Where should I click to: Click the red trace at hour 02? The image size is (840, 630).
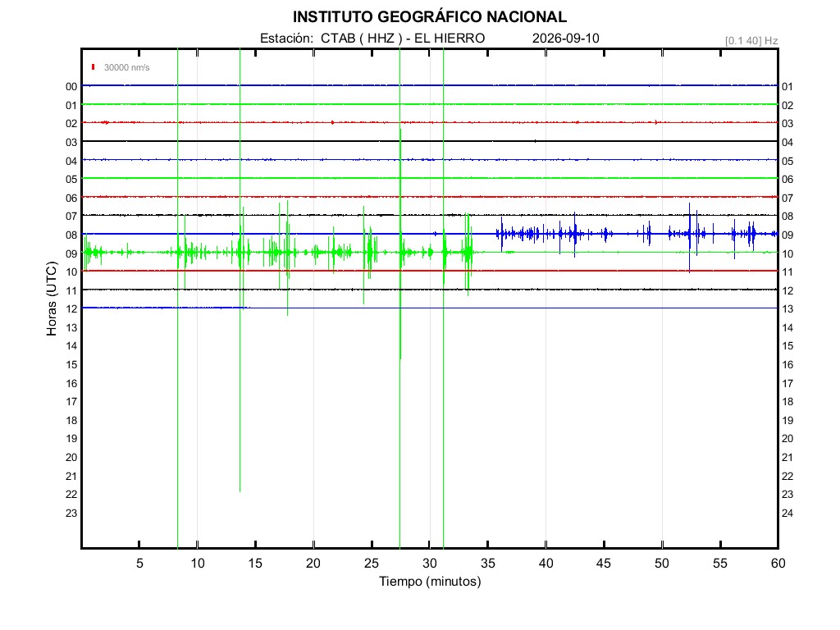430,123
